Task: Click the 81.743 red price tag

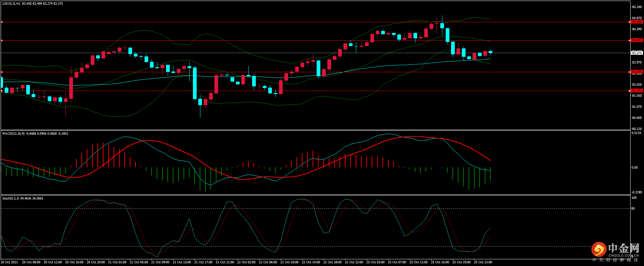Action: 637,91
